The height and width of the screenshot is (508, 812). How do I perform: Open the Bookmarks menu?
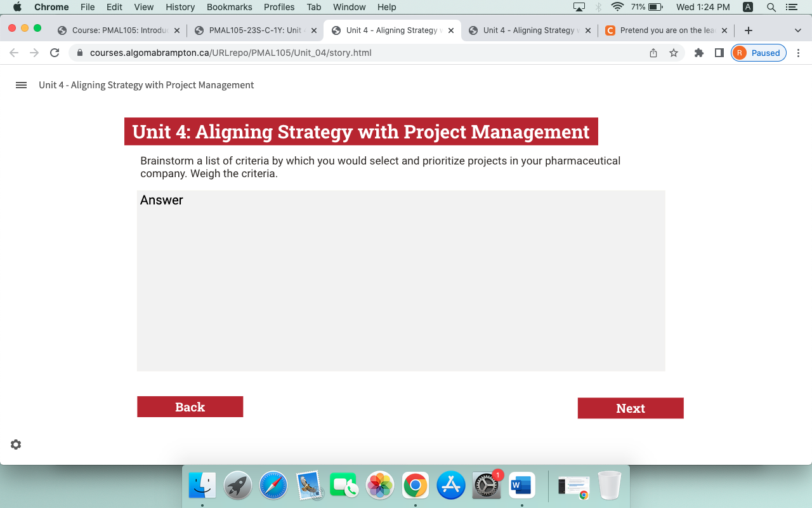pyautogui.click(x=230, y=7)
